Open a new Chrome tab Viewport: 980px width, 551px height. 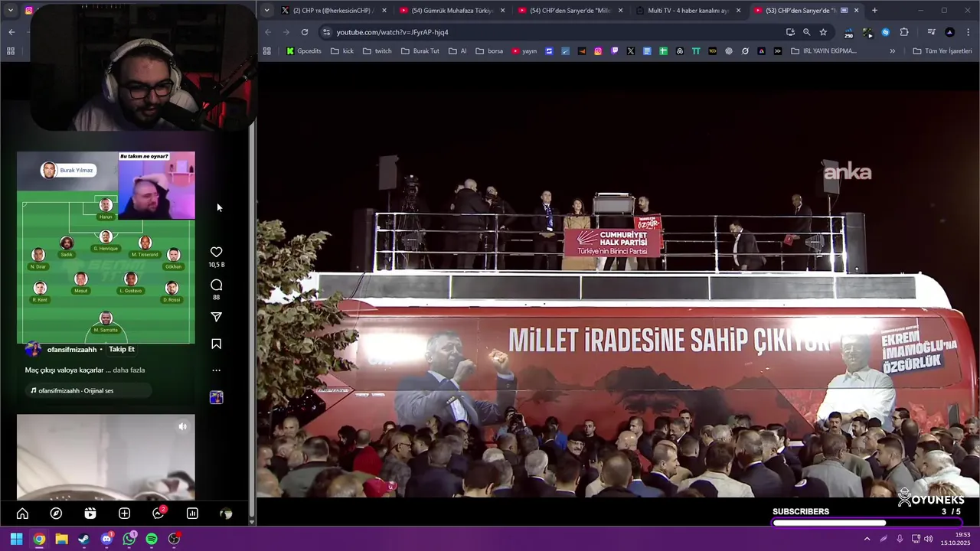tap(874, 11)
